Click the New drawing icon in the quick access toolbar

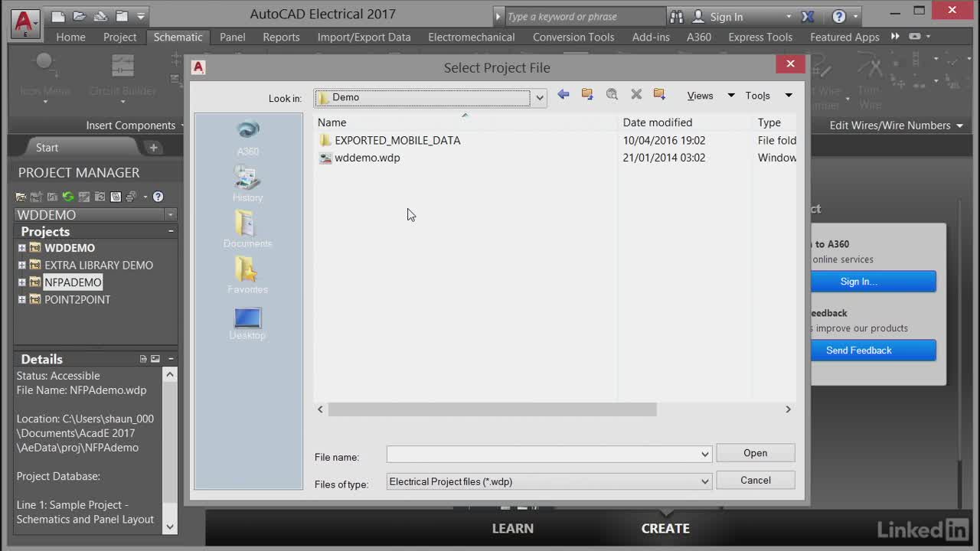(x=59, y=15)
